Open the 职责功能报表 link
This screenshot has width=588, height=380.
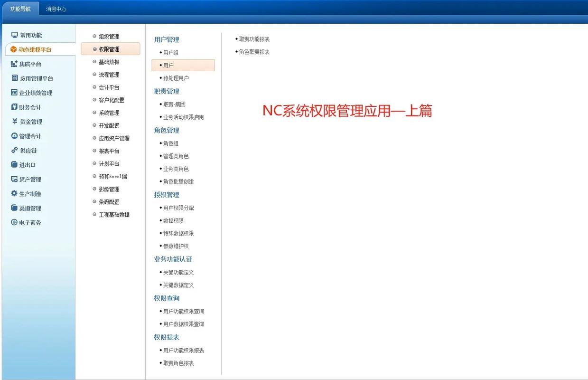(254, 39)
